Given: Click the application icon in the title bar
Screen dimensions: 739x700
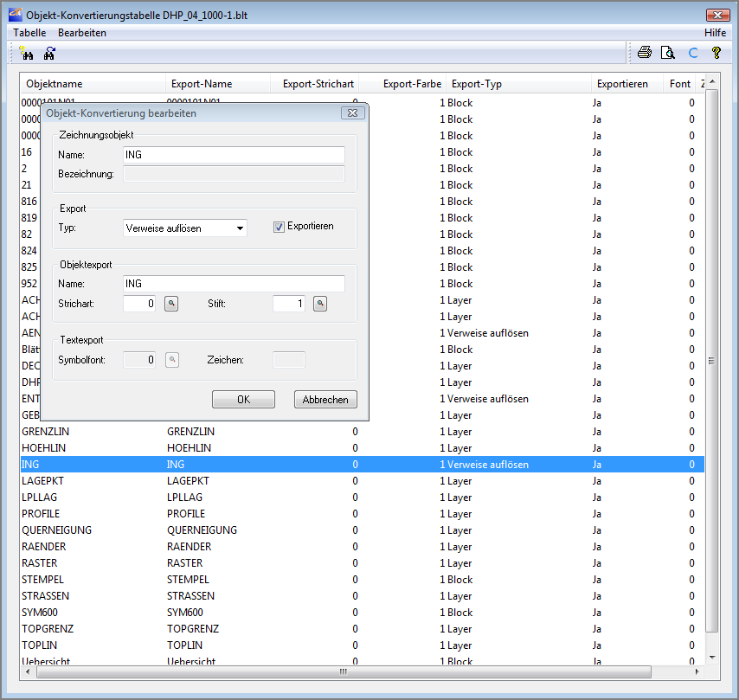Looking at the screenshot, I should 15,15.
